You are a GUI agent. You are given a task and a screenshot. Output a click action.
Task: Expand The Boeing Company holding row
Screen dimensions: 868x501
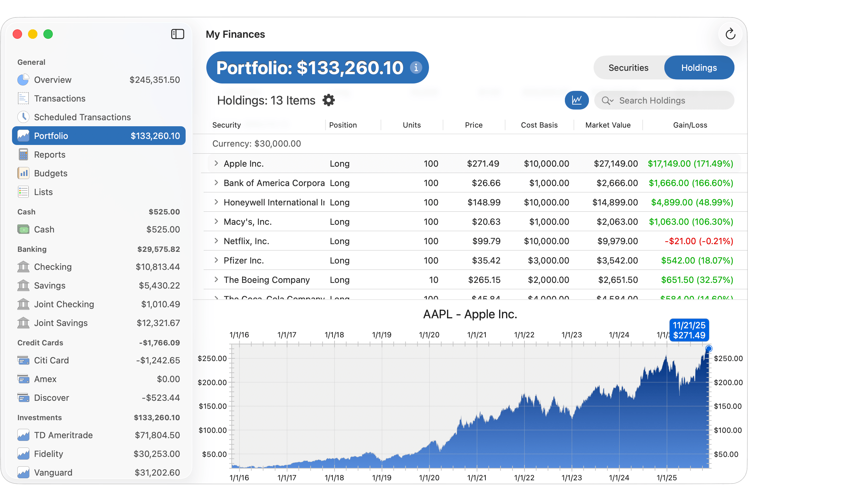[x=216, y=280]
